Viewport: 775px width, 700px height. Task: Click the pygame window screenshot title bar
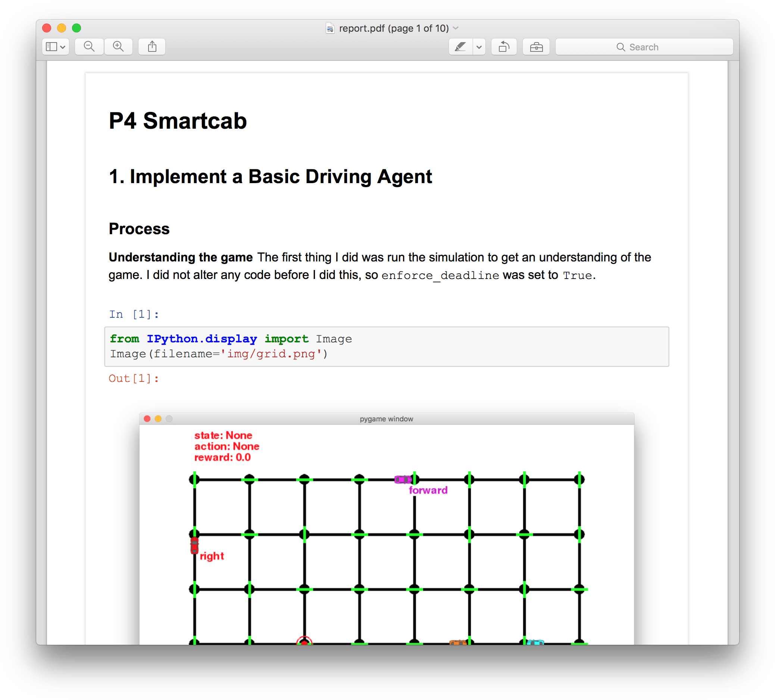point(386,419)
